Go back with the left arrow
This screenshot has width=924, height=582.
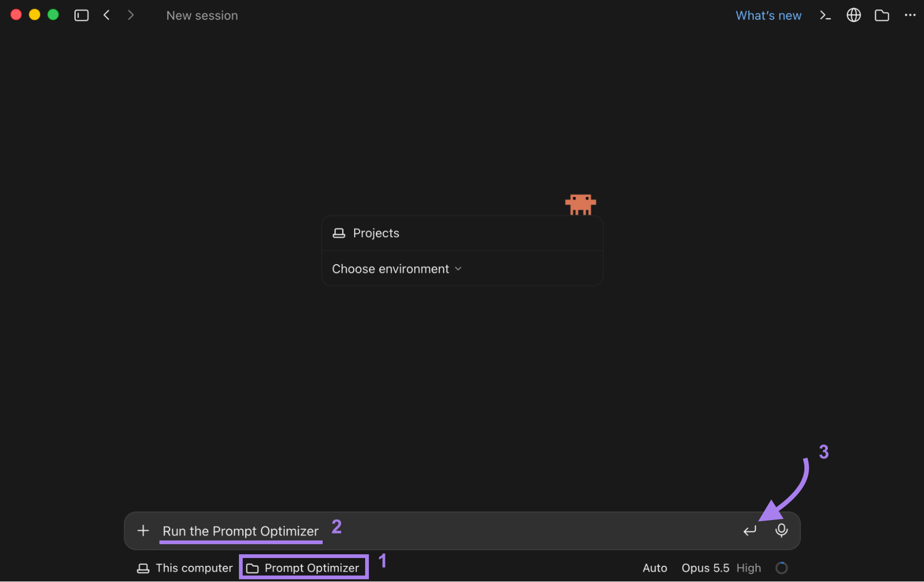pos(107,15)
